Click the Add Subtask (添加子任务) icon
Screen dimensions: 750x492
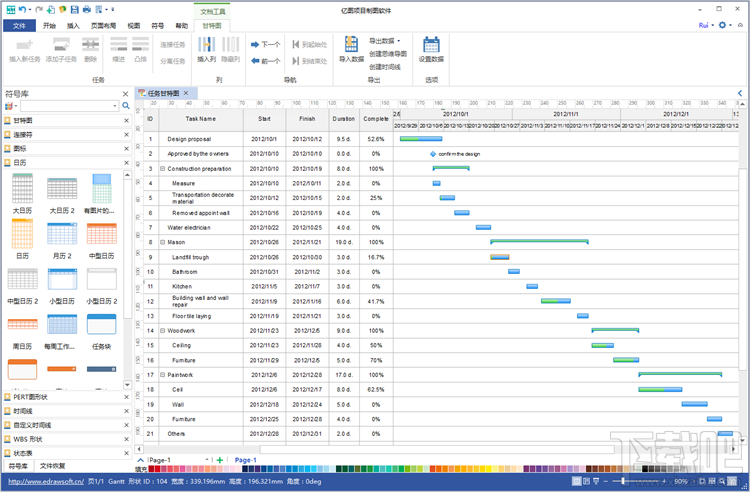pos(61,45)
